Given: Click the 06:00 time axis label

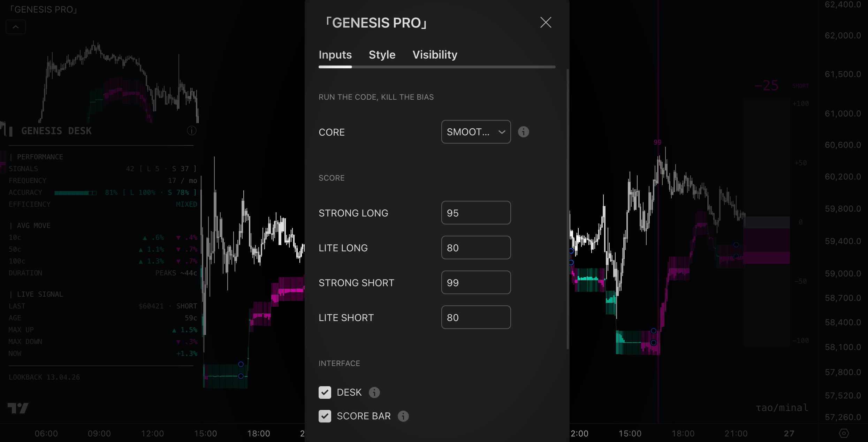Looking at the screenshot, I should 46,434.
